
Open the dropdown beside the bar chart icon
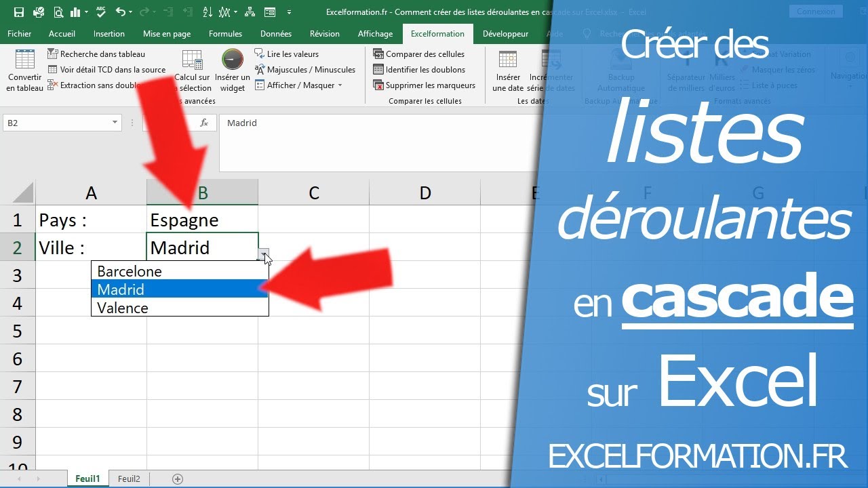85,12
